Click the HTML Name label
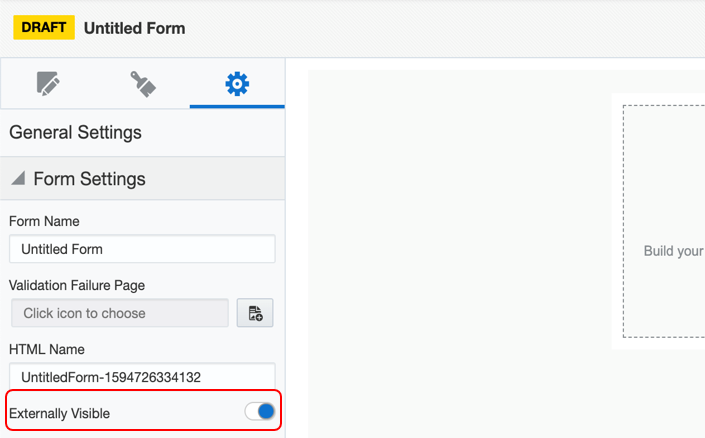Viewport: 705px width, 438px height. point(47,349)
